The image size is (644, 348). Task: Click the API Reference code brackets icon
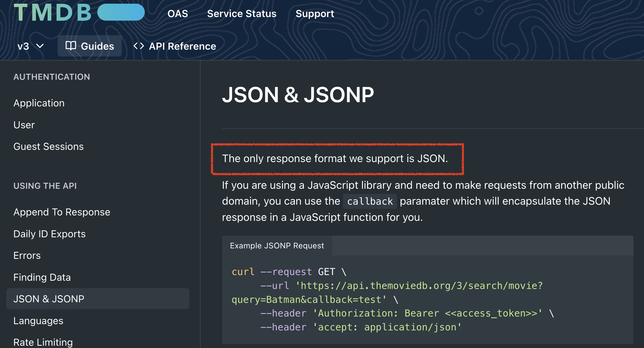coord(139,46)
